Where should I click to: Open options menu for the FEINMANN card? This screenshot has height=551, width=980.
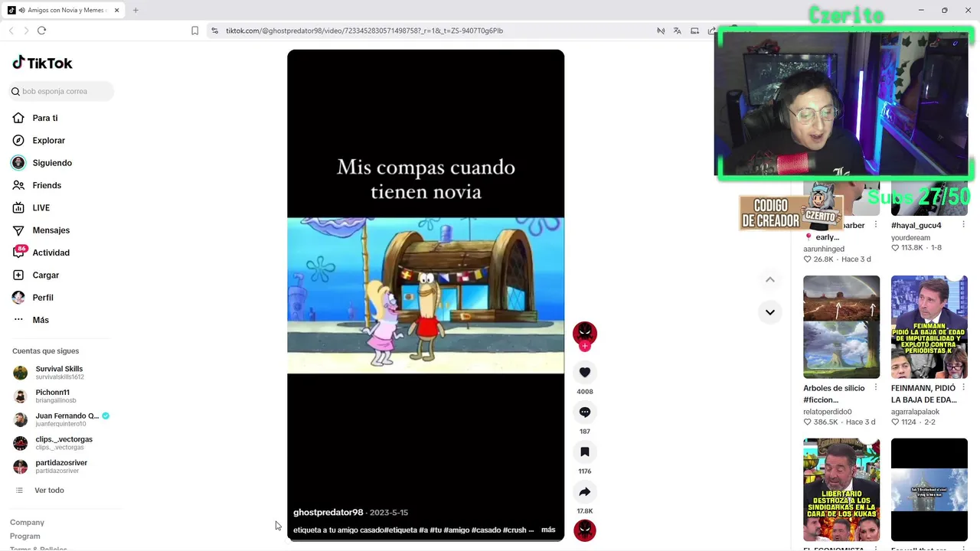tap(963, 388)
